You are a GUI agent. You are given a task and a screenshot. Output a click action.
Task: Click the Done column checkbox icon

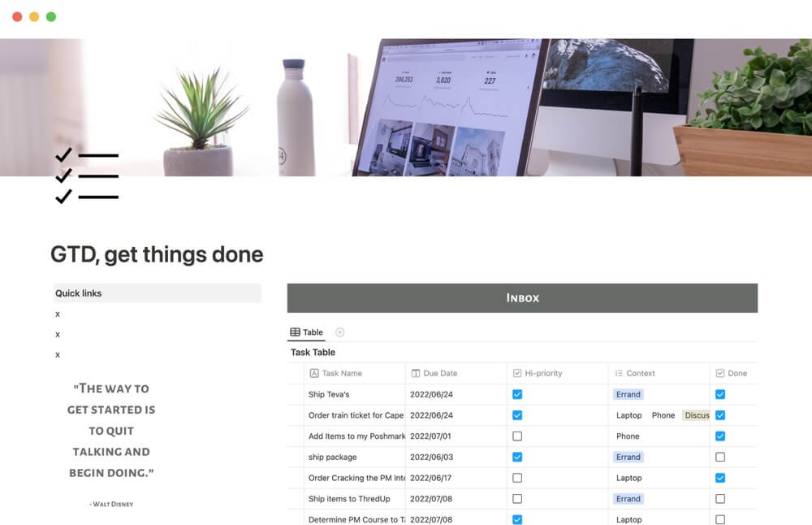(719, 374)
